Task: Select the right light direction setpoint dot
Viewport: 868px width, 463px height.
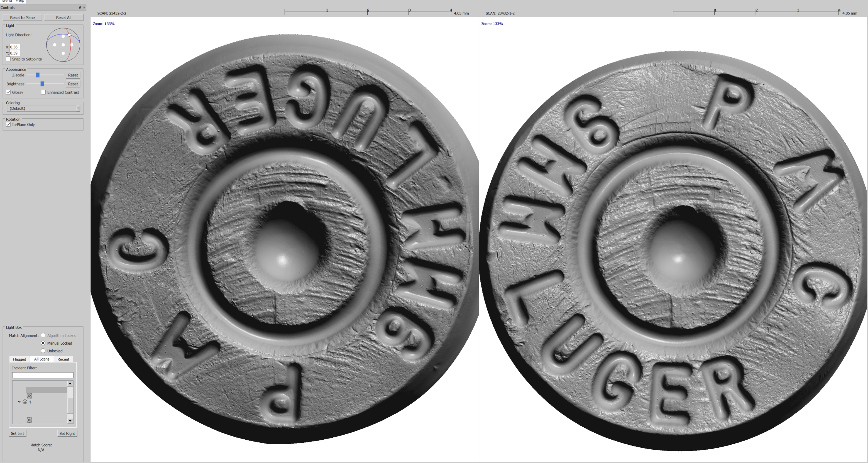Action: point(72,45)
